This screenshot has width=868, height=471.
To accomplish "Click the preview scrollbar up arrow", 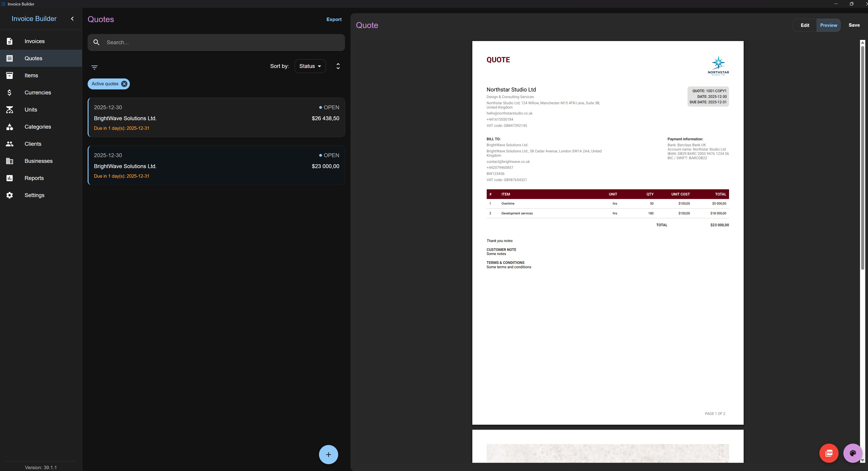I will 863,42.
